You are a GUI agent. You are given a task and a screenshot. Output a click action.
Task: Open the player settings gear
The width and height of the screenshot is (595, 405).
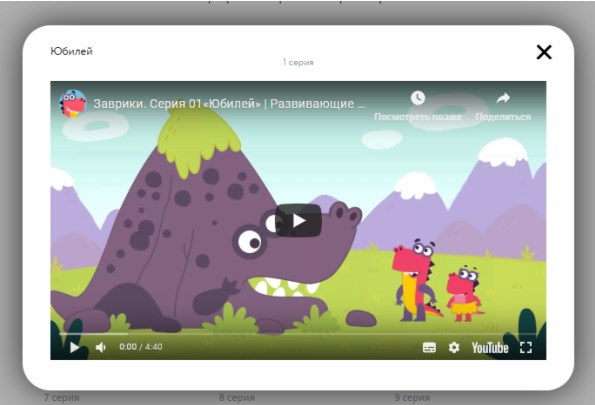[x=454, y=347]
